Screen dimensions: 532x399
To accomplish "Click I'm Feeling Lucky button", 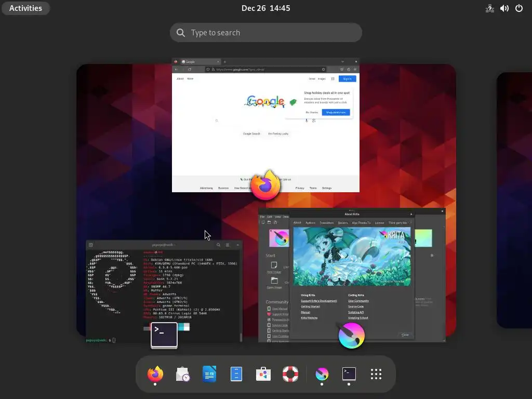I will 278,134.
